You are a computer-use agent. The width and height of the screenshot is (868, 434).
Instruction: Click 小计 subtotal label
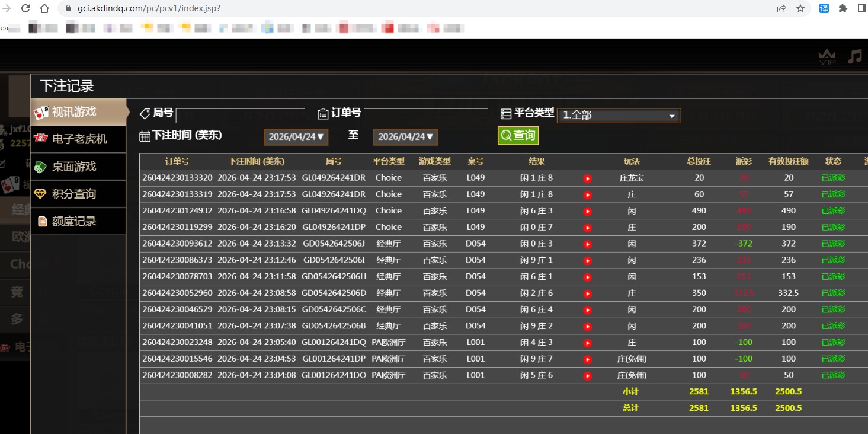click(631, 391)
